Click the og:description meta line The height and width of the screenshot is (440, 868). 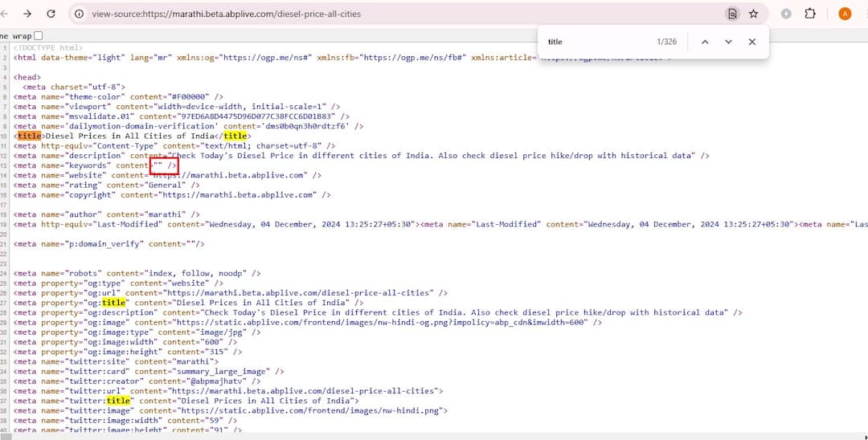(378, 313)
